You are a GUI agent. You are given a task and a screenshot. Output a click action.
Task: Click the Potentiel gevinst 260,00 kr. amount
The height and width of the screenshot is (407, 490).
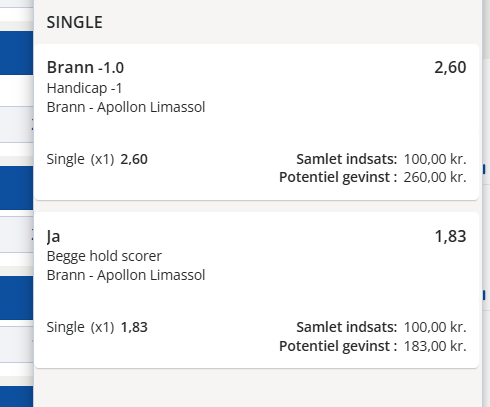[435, 177]
